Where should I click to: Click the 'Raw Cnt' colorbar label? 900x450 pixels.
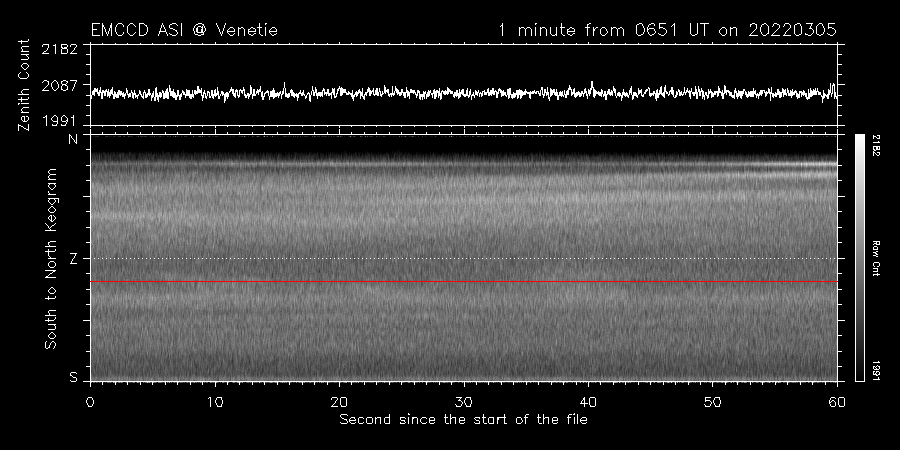coord(875,258)
